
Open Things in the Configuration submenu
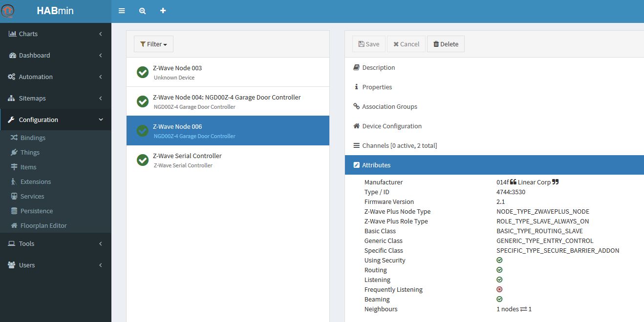tap(30, 152)
